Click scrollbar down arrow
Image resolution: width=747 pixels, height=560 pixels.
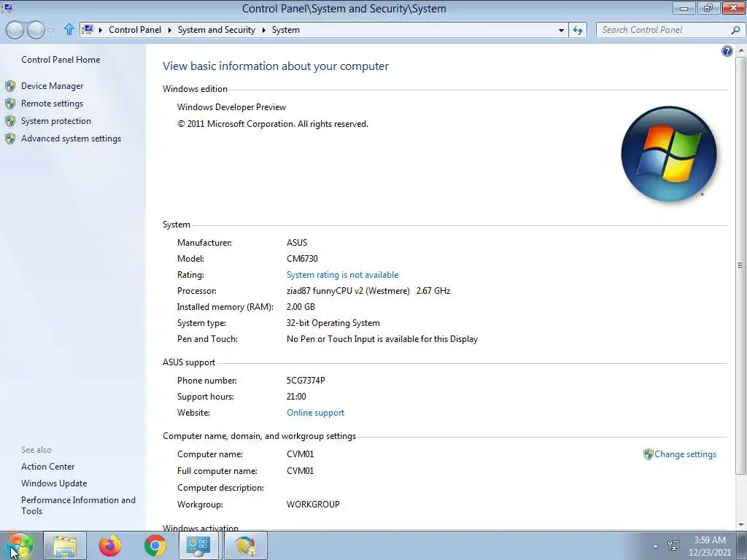740,525
